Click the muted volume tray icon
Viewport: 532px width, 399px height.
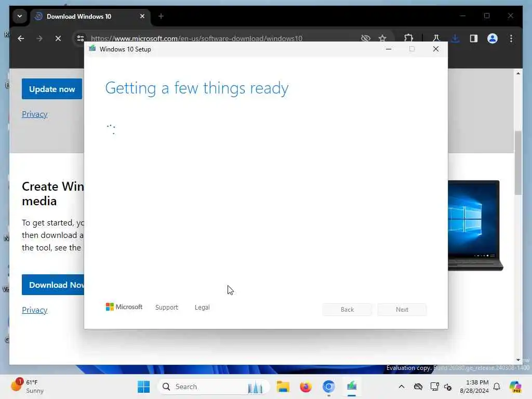447,387
